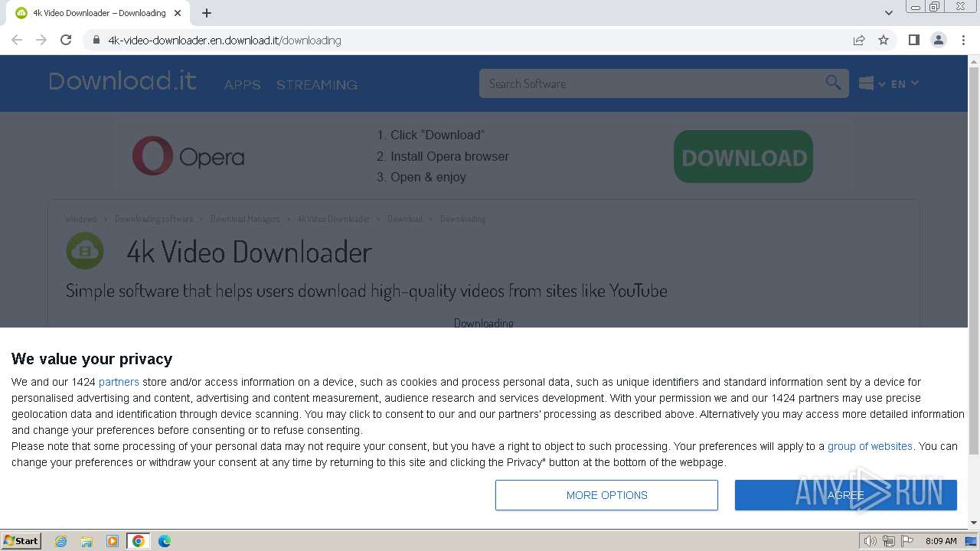Image resolution: width=980 pixels, height=551 pixels.
Task: Click the Download breadcrumb link
Action: [405, 219]
